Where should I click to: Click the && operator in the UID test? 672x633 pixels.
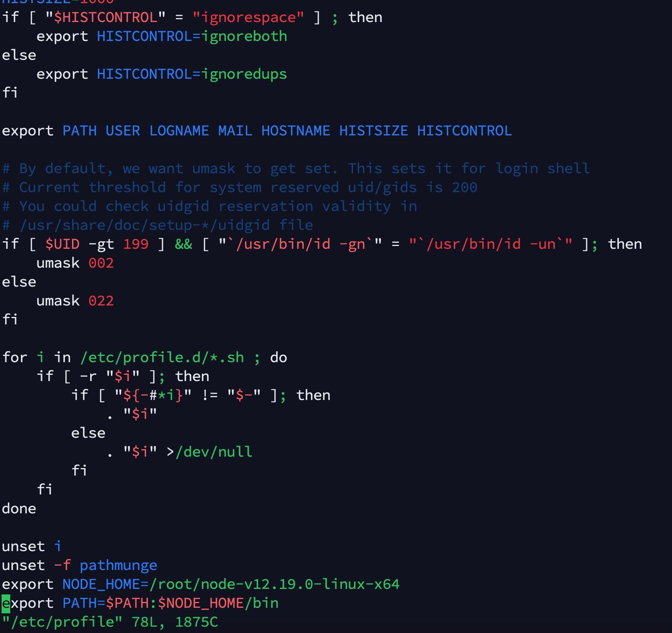[183, 244]
